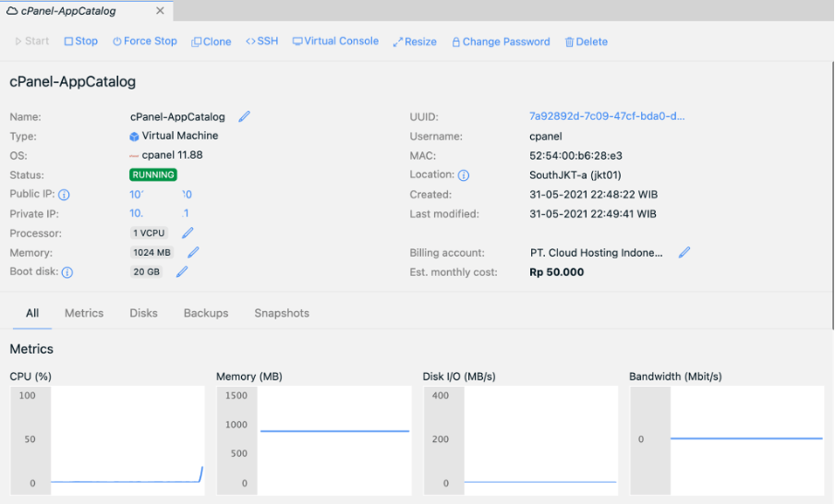Image resolution: width=835 pixels, height=504 pixels.
Task: Click the 1 VCPU badge
Action: pos(149,233)
